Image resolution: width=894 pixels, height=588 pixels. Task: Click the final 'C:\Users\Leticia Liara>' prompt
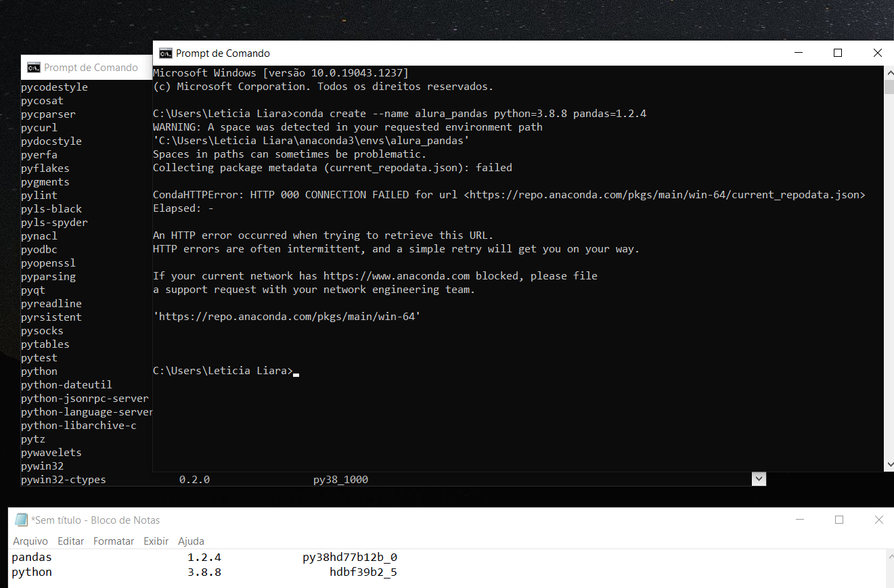click(x=223, y=371)
